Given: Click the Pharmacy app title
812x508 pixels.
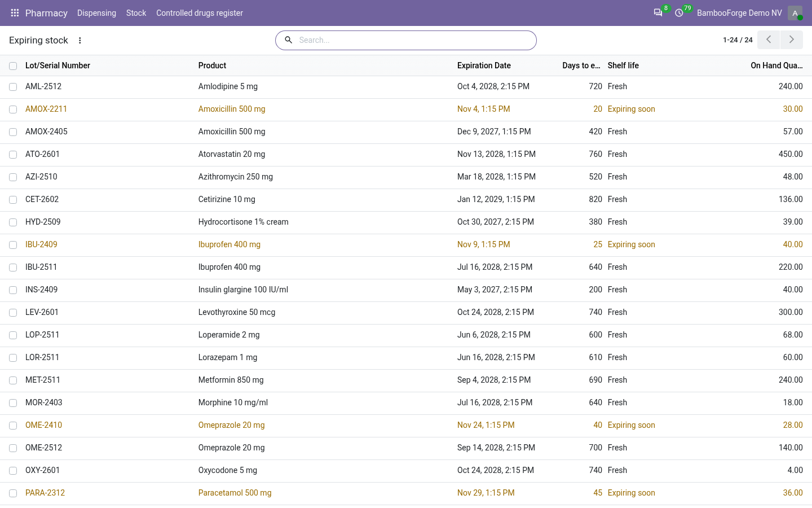Looking at the screenshot, I should click(46, 13).
